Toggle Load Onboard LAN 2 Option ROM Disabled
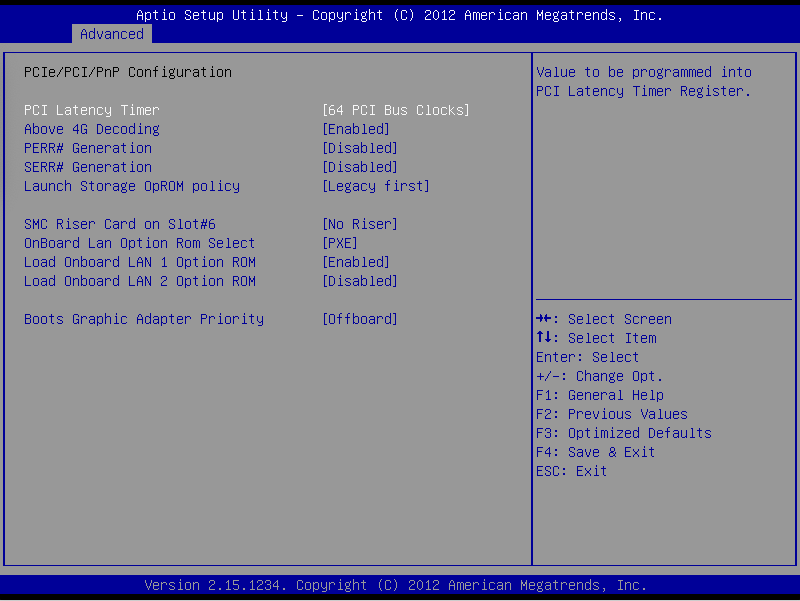 tap(359, 281)
